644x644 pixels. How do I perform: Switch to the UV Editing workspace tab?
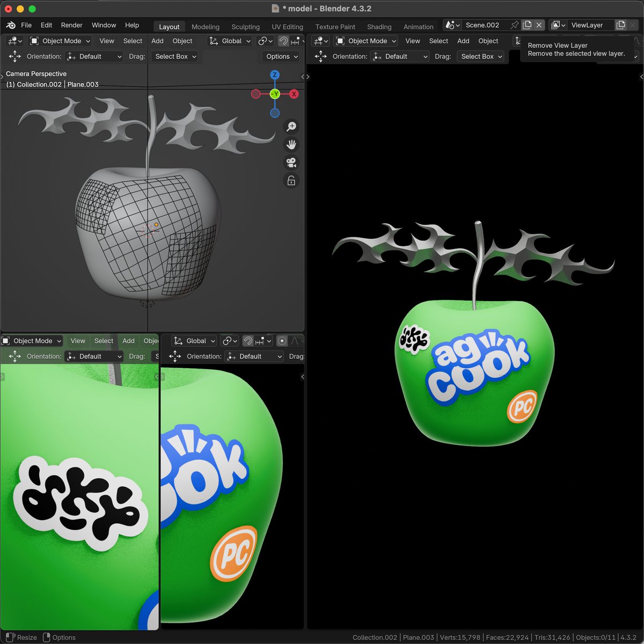[288, 27]
